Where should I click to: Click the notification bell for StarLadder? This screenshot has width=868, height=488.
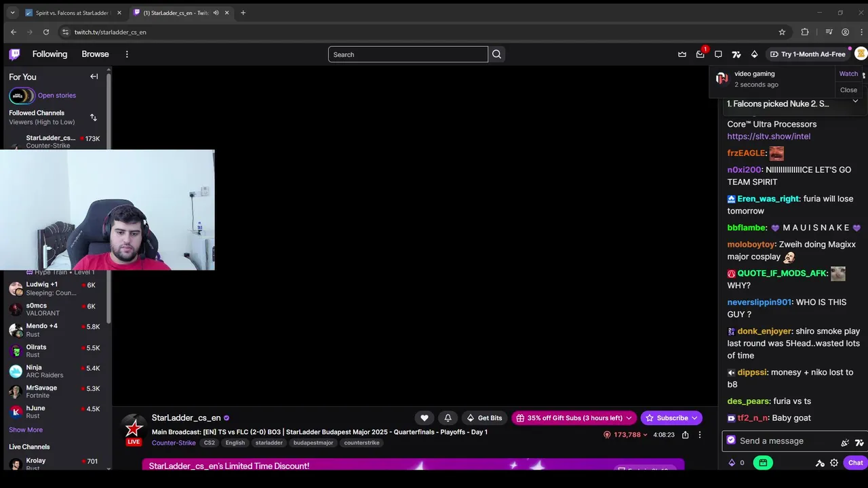(x=448, y=418)
